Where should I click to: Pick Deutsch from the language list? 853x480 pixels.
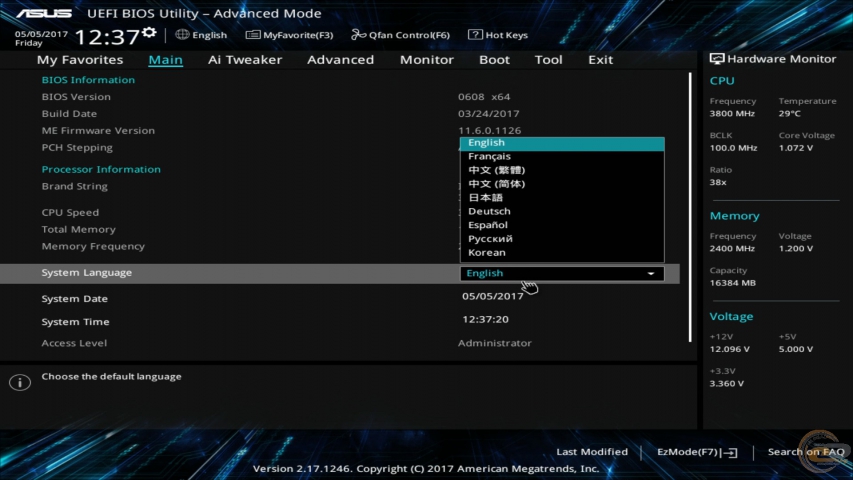[562, 211]
